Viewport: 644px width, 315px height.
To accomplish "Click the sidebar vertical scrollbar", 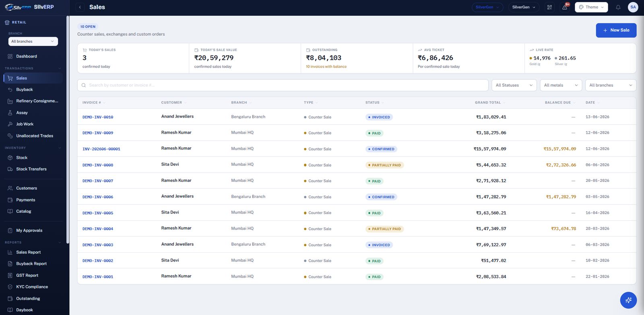I will tap(68, 130).
